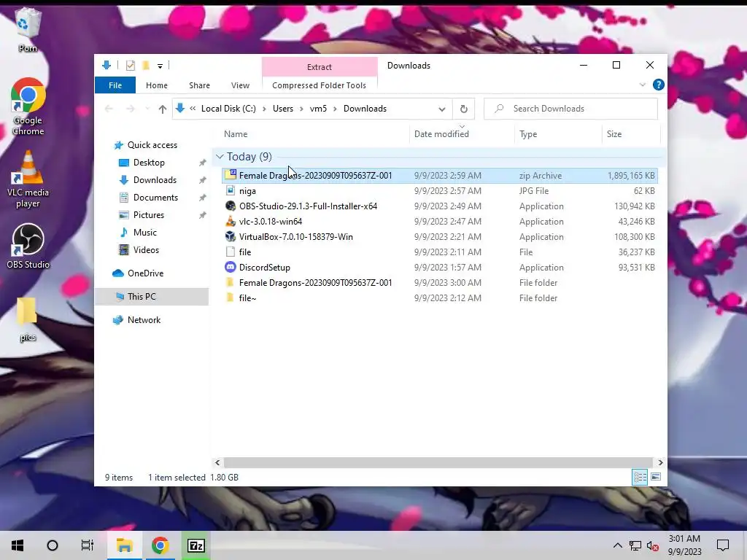The width and height of the screenshot is (747, 560).
Task: Switch to the Share ribbon tab
Action: [x=199, y=85]
